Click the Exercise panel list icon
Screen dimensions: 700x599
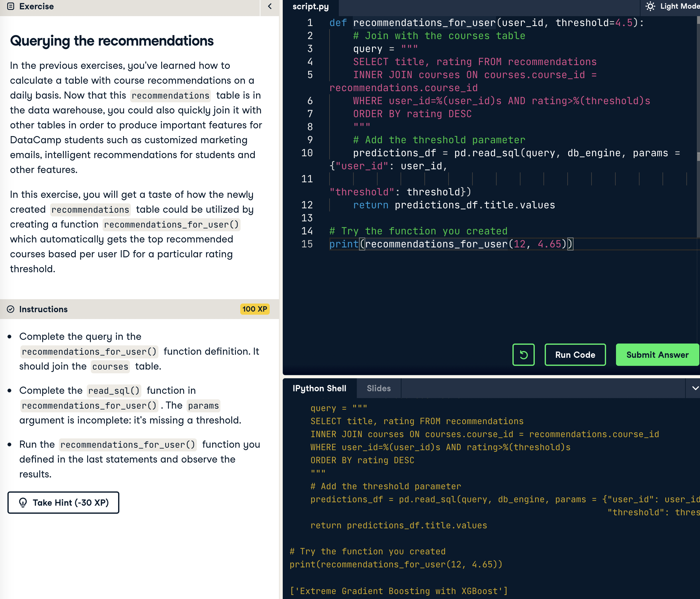coord(11,7)
